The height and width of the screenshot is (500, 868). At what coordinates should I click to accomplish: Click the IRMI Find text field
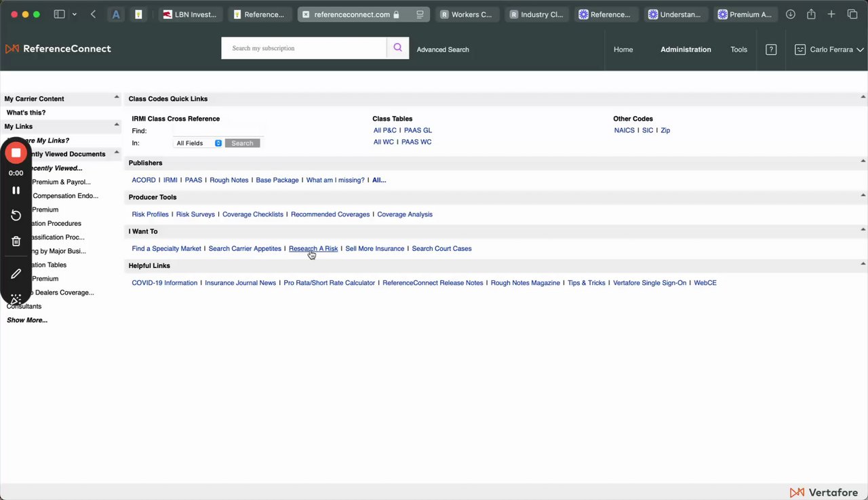coord(217,130)
